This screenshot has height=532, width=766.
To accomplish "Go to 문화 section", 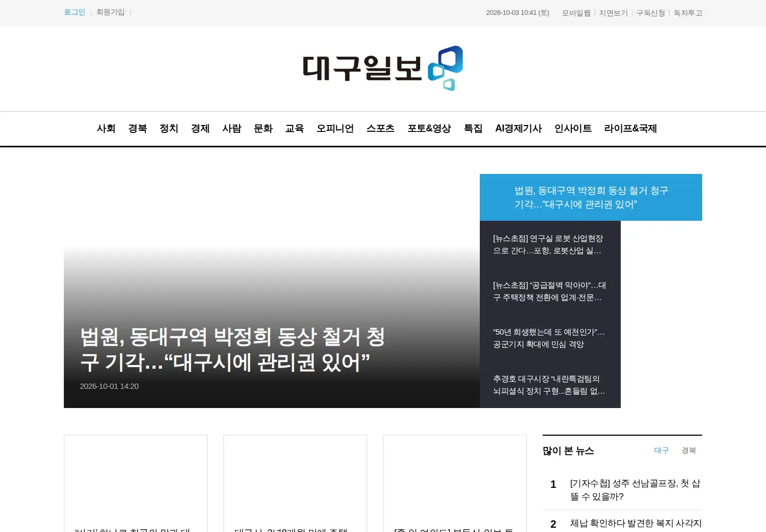I will click(x=263, y=129).
